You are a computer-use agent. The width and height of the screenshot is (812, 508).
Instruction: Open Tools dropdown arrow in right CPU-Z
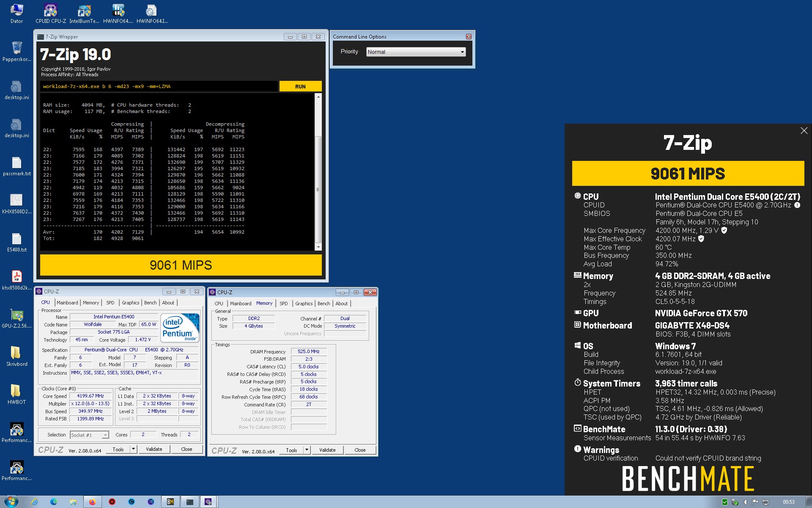307,450
